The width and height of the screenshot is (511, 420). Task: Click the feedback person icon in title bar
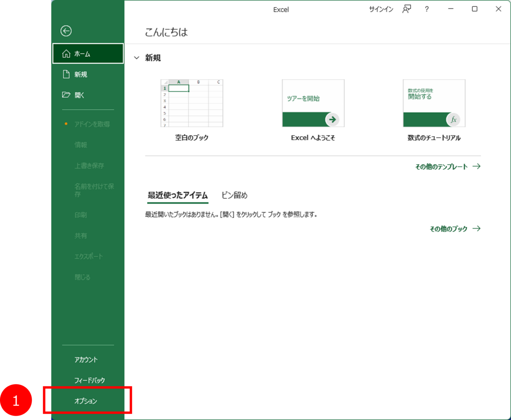407,9
